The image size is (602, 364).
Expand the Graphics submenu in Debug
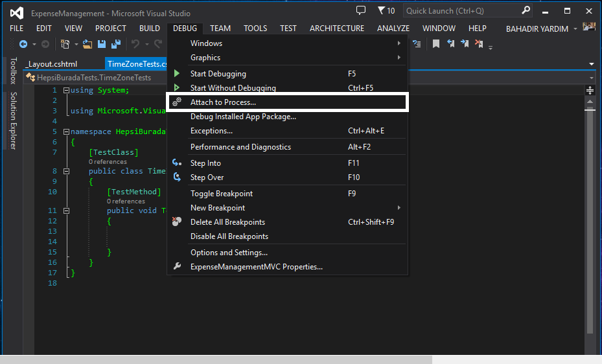(x=287, y=58)
